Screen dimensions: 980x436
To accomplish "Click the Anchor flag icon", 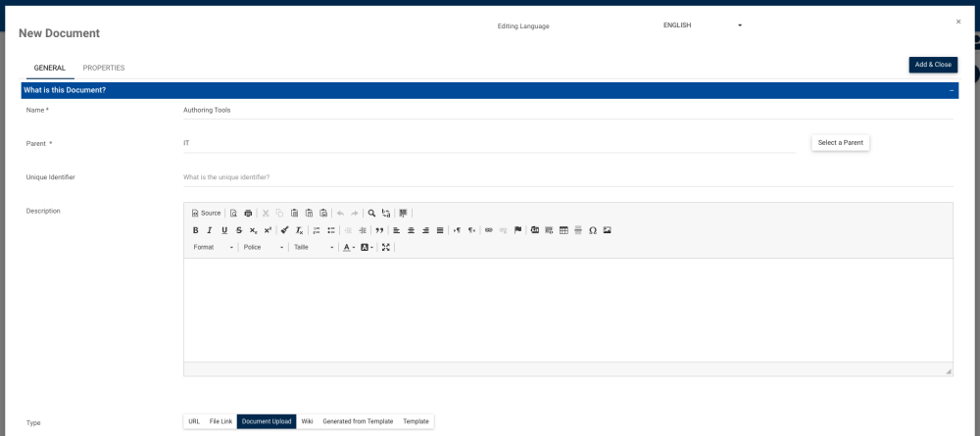I will [x=518, y=230].
